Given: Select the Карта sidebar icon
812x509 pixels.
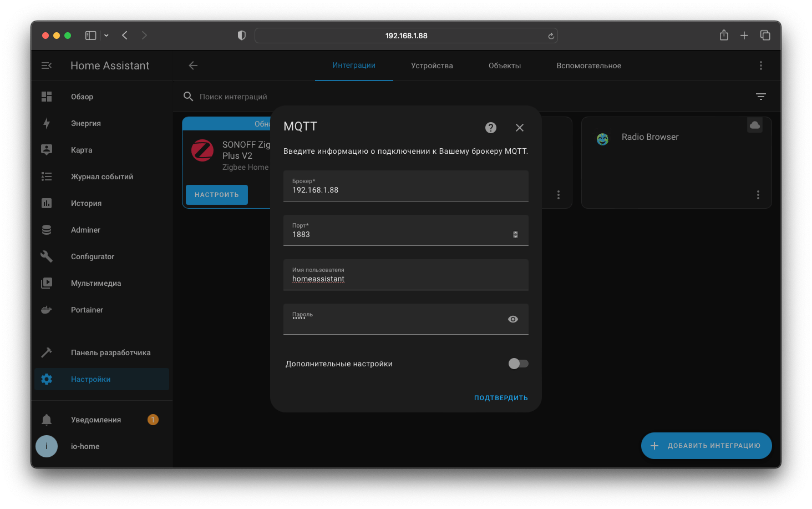Looking at the screenshot, I should [47, 149].
